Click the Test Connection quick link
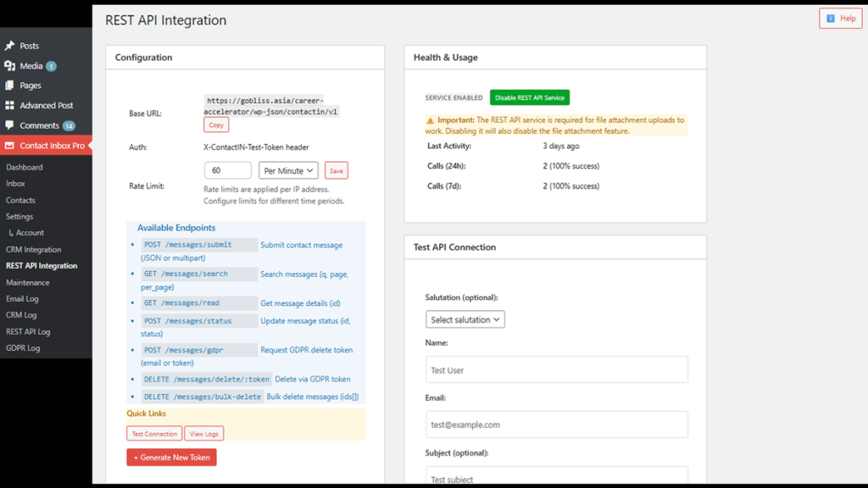868x488 pixels. point(154,434)
